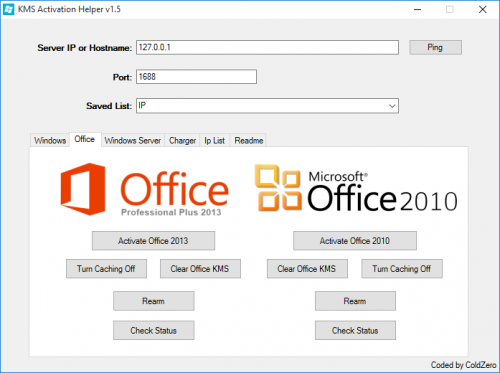Go to the Charger tab
Screen dimensions: 500x373
tap(182, 140)
